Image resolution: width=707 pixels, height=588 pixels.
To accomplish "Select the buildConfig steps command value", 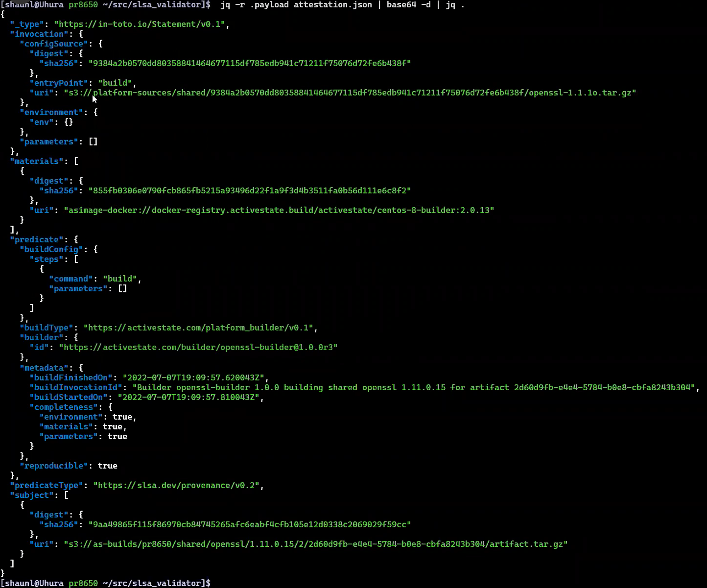I will pyautogui.click(x=120, y=278).
